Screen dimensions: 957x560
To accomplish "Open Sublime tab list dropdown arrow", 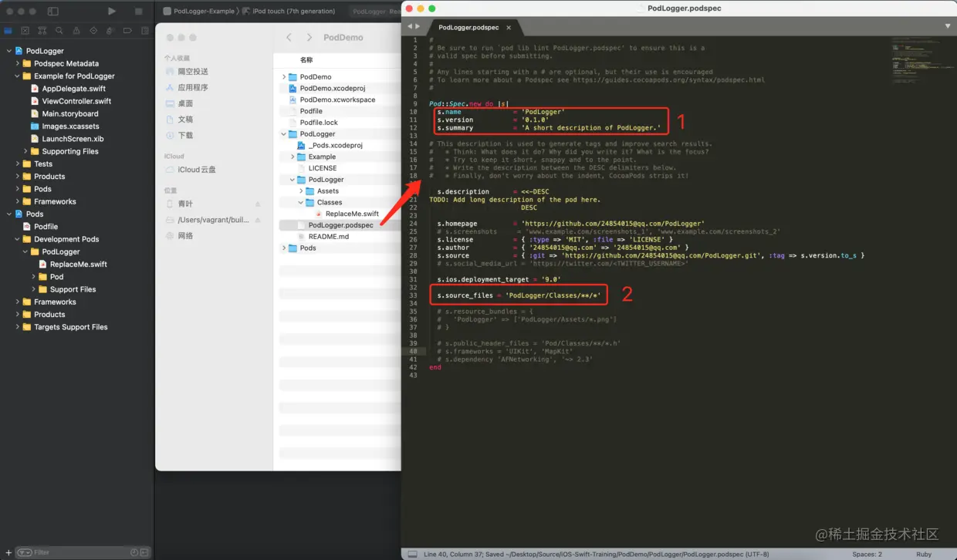I will pyautogui.click(x=948, y=26).
